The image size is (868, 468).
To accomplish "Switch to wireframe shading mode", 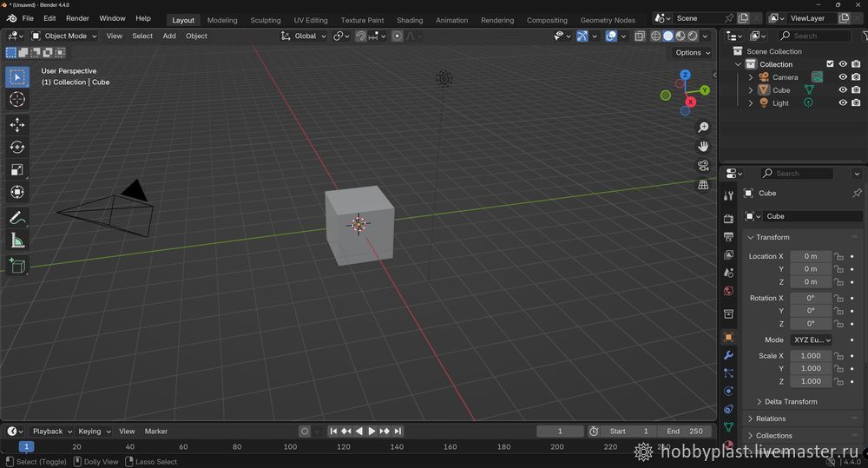I will (656, 36).
